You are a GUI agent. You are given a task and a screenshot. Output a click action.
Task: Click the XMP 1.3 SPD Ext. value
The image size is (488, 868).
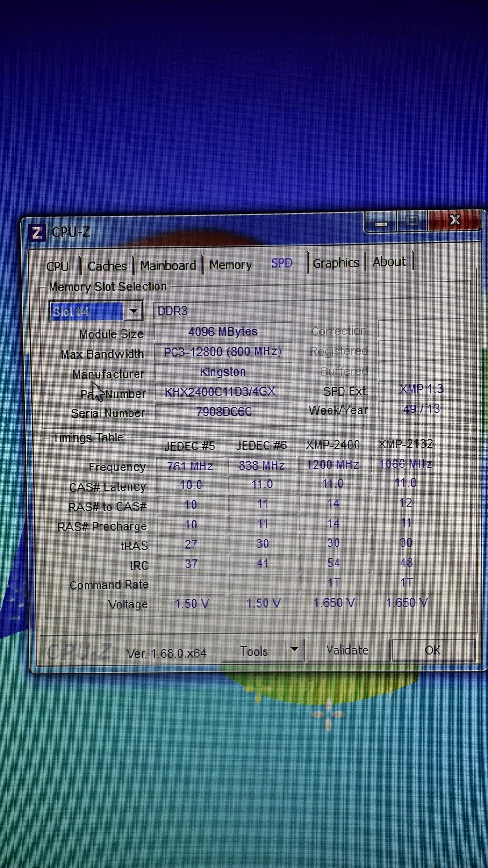421,389
